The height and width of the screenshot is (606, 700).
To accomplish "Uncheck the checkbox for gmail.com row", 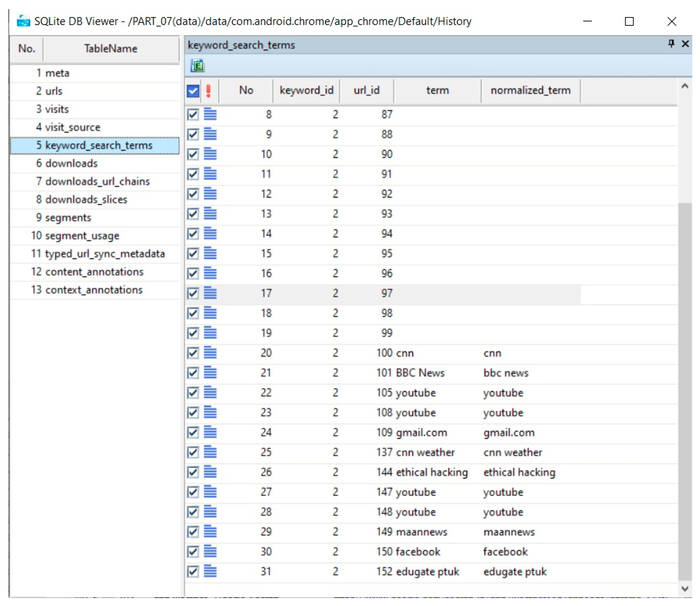I will 193,432.
